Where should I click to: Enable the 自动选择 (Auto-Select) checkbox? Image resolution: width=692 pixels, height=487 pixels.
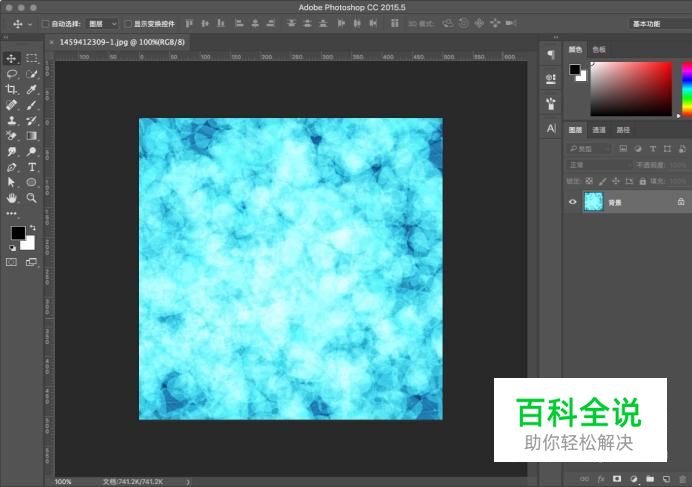tap(45, 23)
